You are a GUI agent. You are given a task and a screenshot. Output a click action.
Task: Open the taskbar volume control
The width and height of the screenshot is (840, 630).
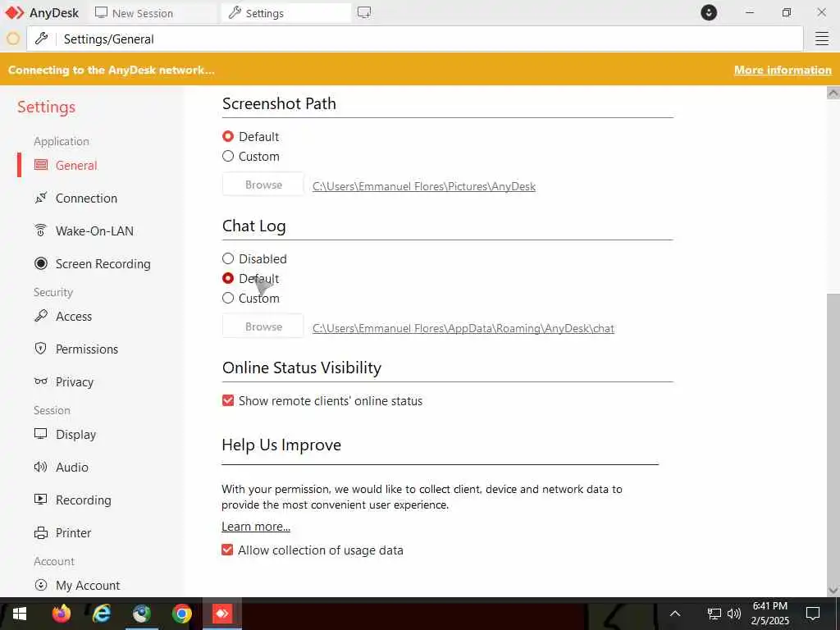[x=734, y=614]
